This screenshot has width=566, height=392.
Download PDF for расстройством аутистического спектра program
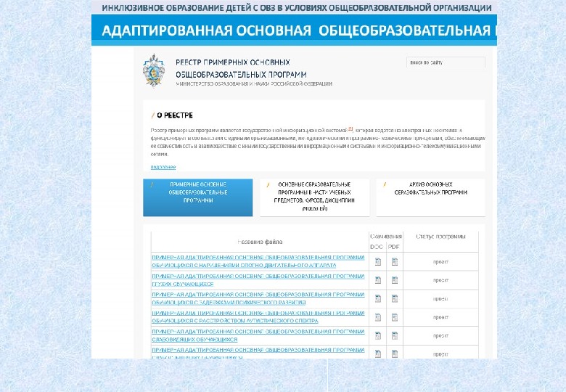click(x=395, y=317)
